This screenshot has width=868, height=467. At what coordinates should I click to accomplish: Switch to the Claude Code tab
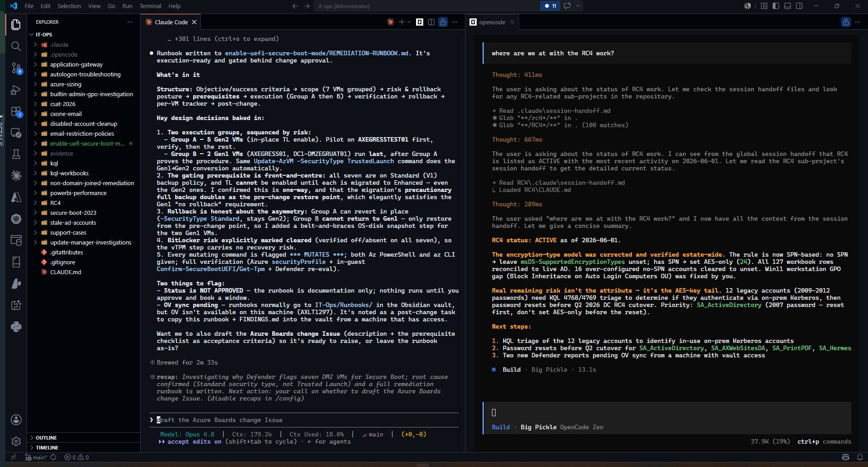point(171,22)
